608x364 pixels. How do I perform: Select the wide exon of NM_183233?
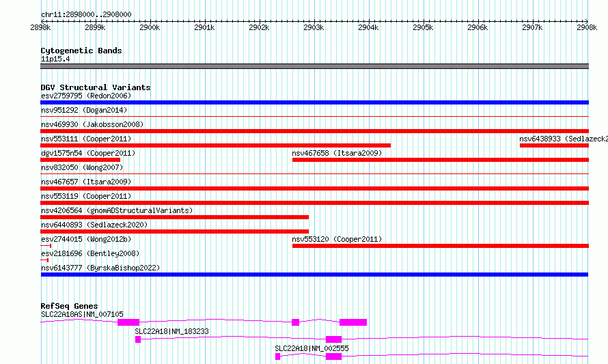333,339
